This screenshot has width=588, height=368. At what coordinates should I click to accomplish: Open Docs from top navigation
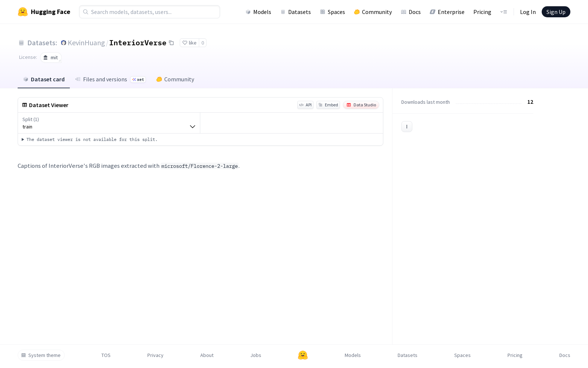pos(410,12)
